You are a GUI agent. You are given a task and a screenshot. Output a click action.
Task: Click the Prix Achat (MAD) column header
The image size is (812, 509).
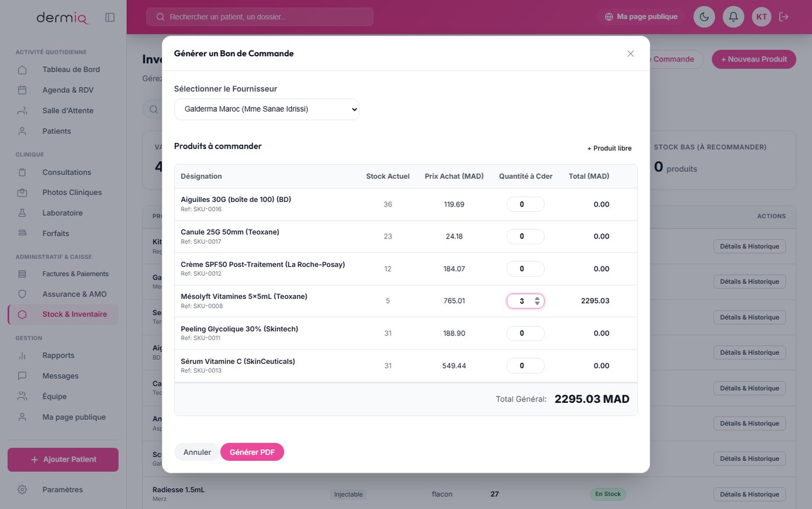[x=454, y=176]
